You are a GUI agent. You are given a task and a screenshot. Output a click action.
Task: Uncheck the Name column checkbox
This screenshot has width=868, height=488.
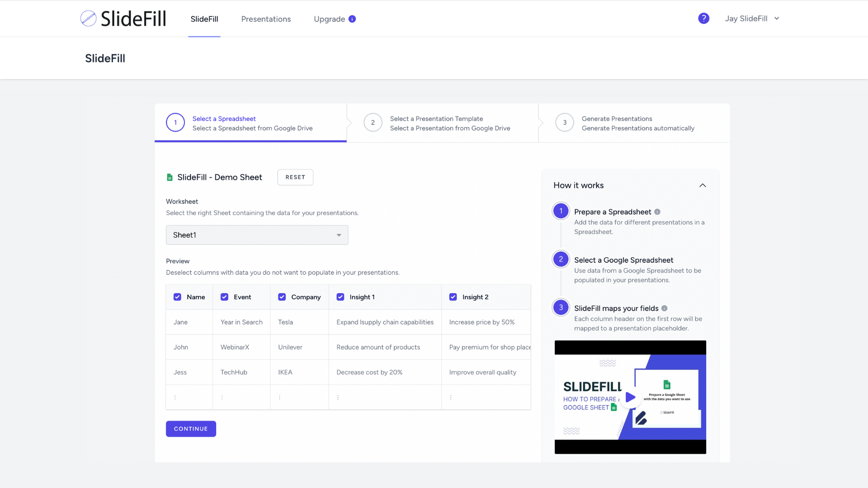coord(177,297)
